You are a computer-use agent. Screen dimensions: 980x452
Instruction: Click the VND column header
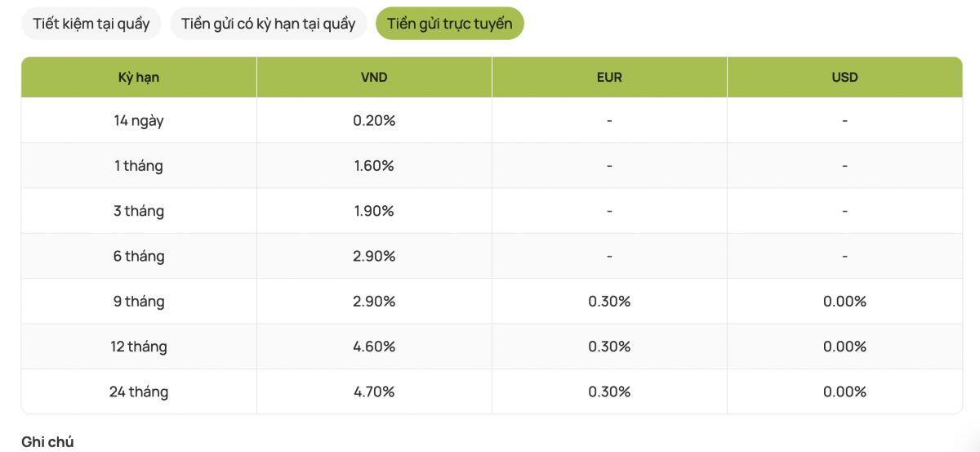coord(374,77)
